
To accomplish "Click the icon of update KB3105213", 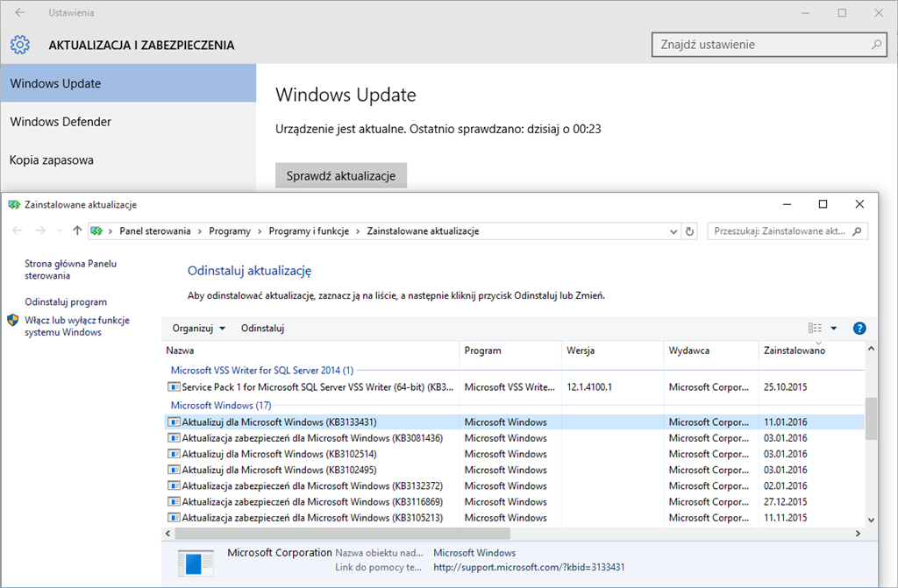I will click(x=174, y=518).
